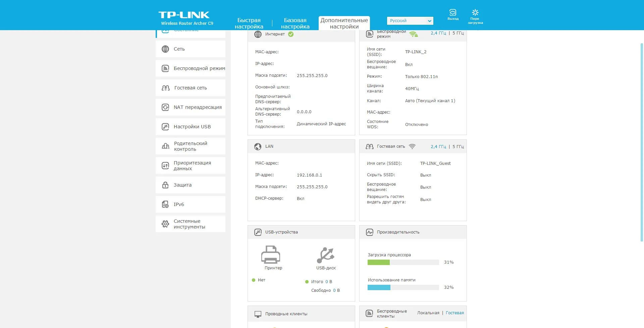Switch wireless mode panel to 5 ГГц
The width and height of the screenshot is (644, 328).
coord(458,33)
